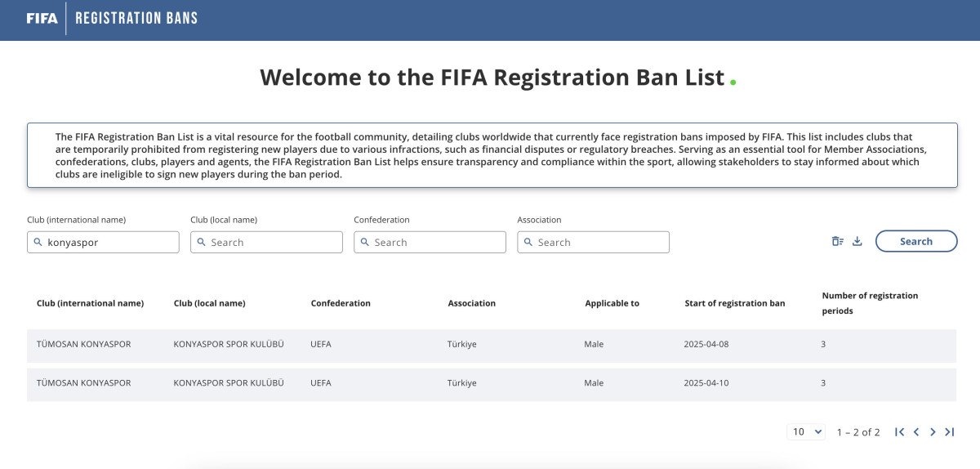The width and height of the screenshot is (980, 469).
Task: Click the clear filters trash icon
Action: pyautogui.click(x=837, y=241)
